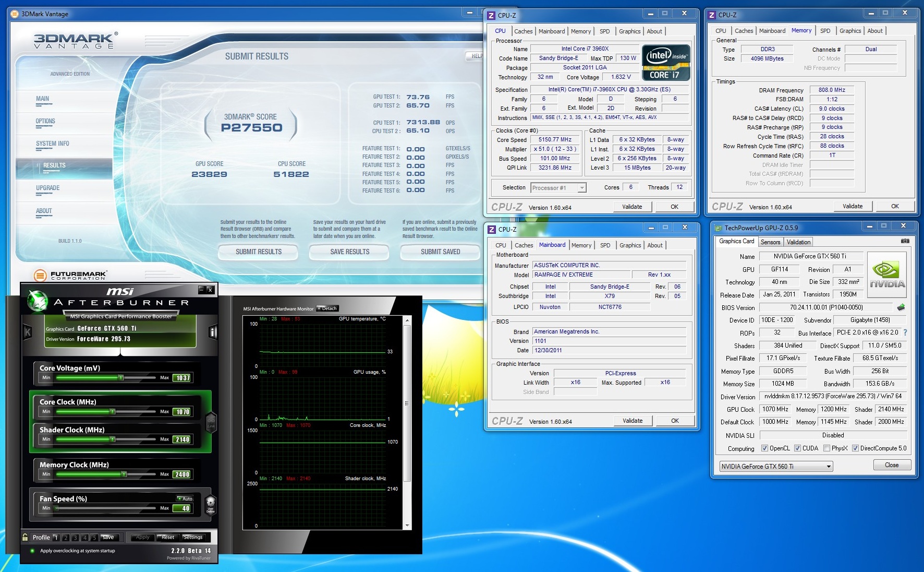Viewport: 924px width, 572px height.
Task: Click the SUBMIT SAVED button
Action: click(x=440, y=252)
